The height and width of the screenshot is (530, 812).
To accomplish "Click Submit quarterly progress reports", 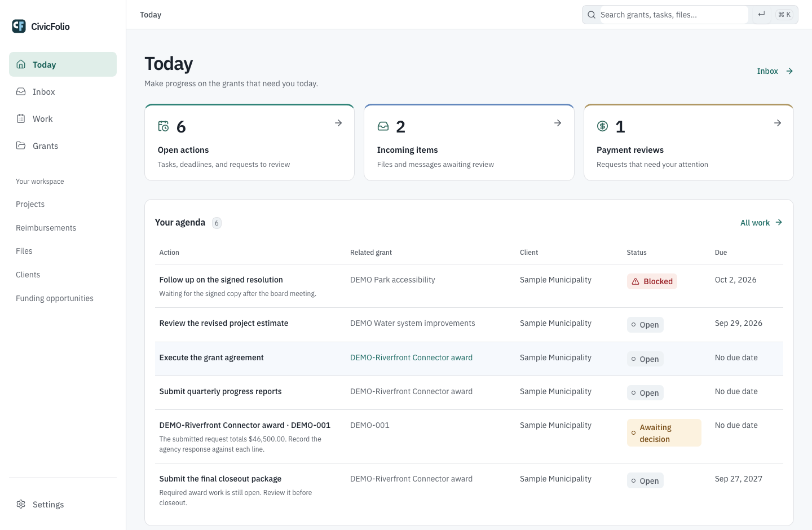I will pyautogui.click(x=220, y=391).
